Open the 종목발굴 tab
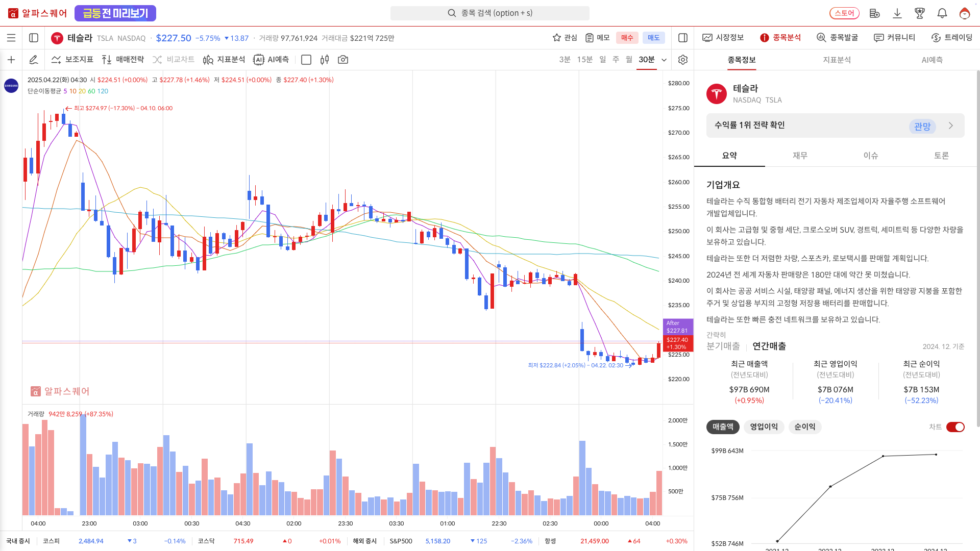Screen dimensions: 980x551 pyautogui.click(x=838, y=38)
